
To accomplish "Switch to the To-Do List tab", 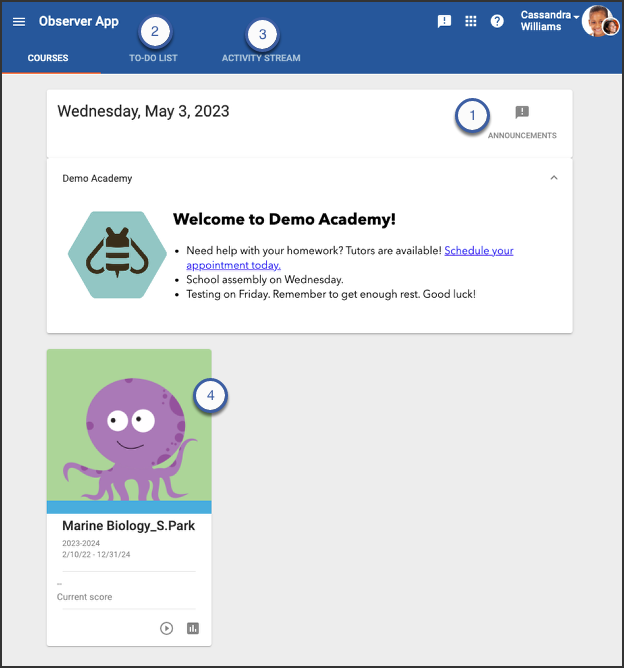I will click(x=153, y=58).
